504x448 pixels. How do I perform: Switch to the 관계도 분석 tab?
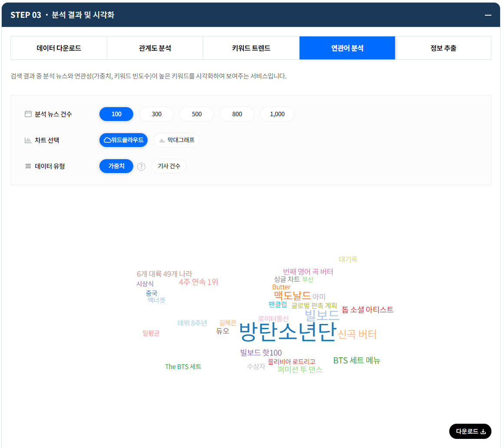[x=155, y=48]
